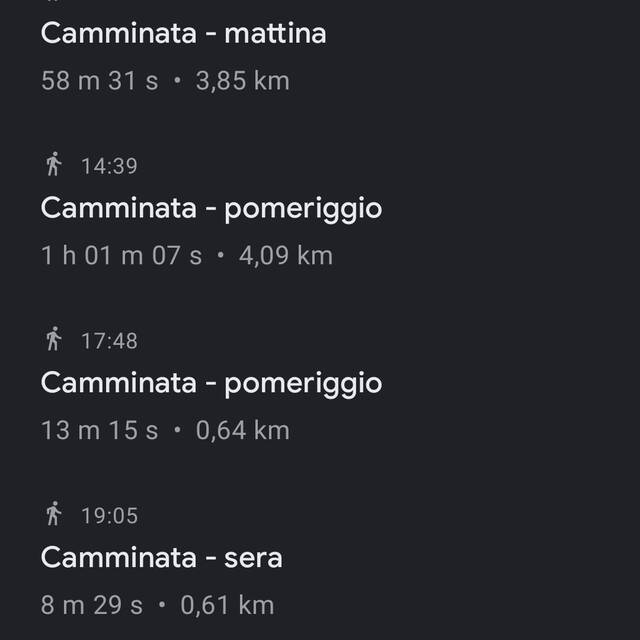
Task: Click the 19:05 start time label
Action: coord(109,516)
